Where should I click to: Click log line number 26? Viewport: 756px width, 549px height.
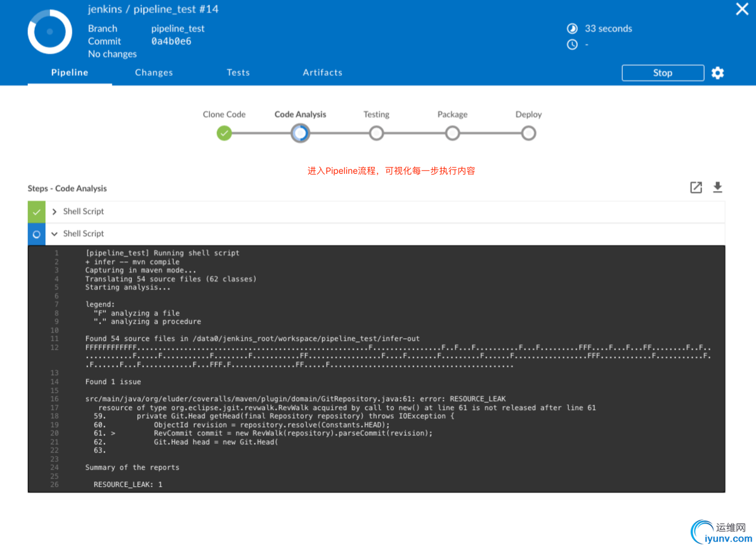(55, 484)
